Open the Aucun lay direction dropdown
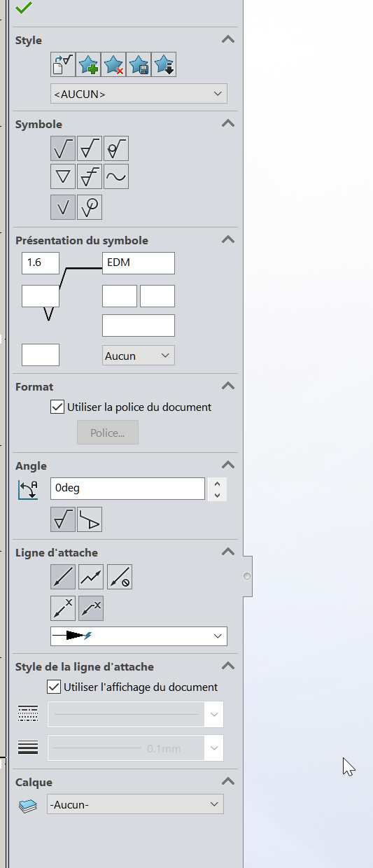Screen dimensions: 373x868 (x=139, y=356)
